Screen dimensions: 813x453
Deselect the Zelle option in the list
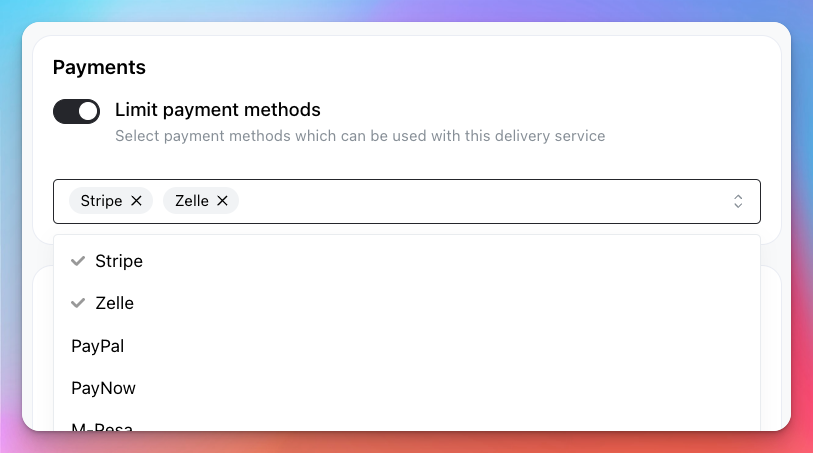coord(407,303)
